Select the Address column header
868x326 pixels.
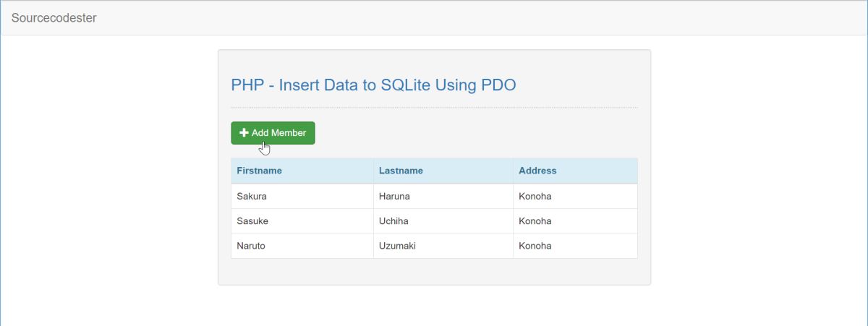[x=537, y=171]
